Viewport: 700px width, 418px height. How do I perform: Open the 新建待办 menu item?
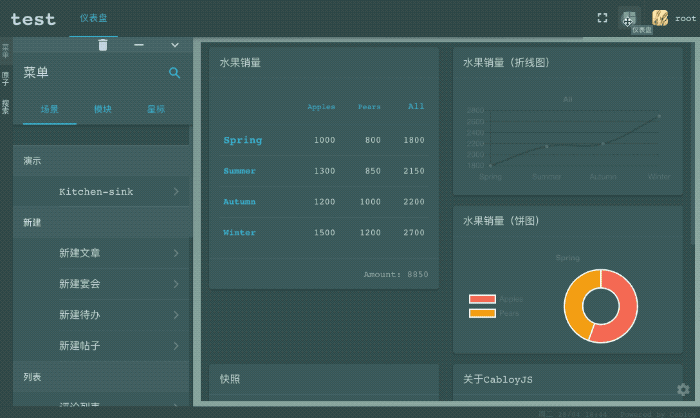coord(101,315)
